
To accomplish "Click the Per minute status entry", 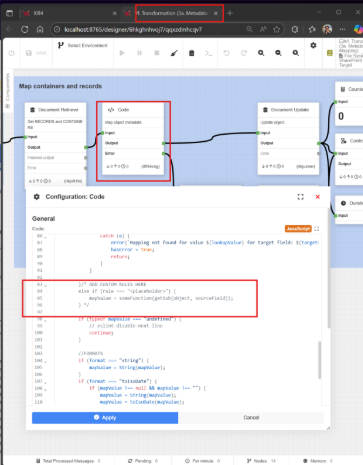I will (x=203, y=461).
